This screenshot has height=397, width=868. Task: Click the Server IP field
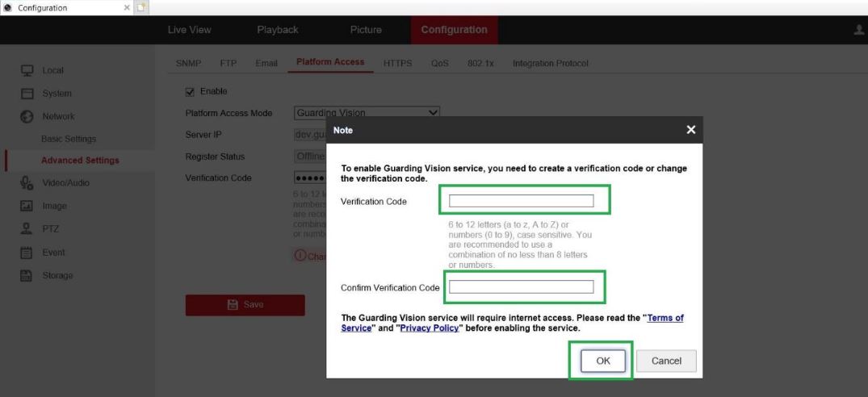click(311, 135)
